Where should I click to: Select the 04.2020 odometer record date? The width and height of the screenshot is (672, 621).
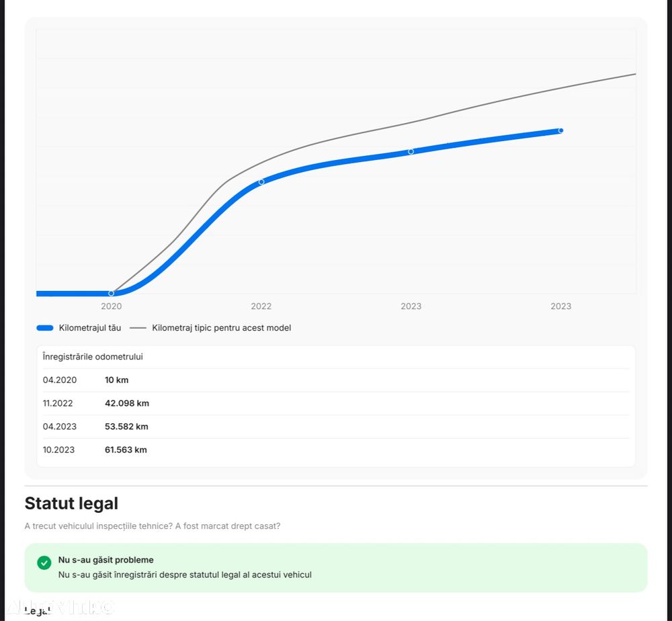tap(60, 380)
